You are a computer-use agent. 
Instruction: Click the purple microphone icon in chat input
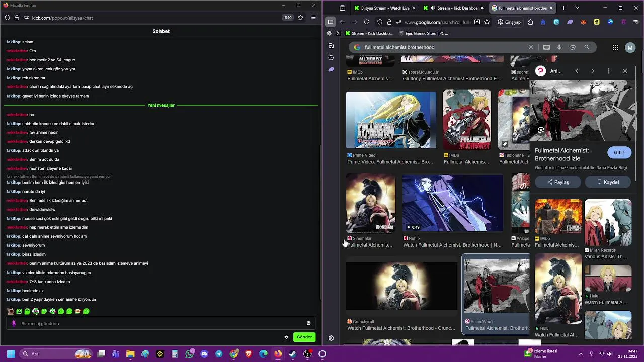(x=14, y=324)
